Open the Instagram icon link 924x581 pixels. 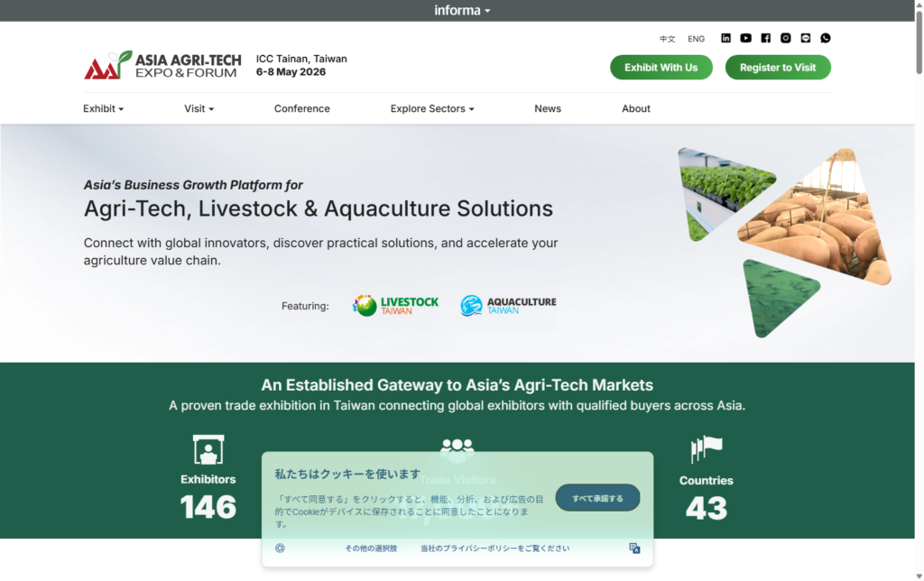pos(786,38)
